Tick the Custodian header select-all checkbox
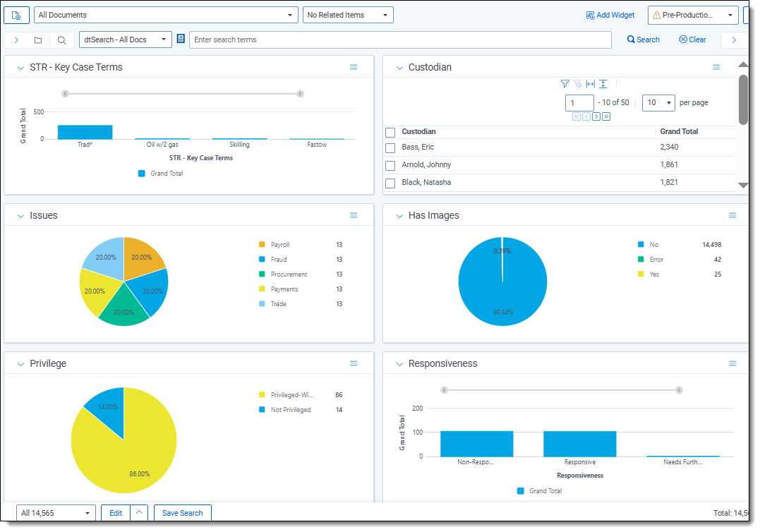The width and height of the screenshot is (760, 532). [390, 133]
